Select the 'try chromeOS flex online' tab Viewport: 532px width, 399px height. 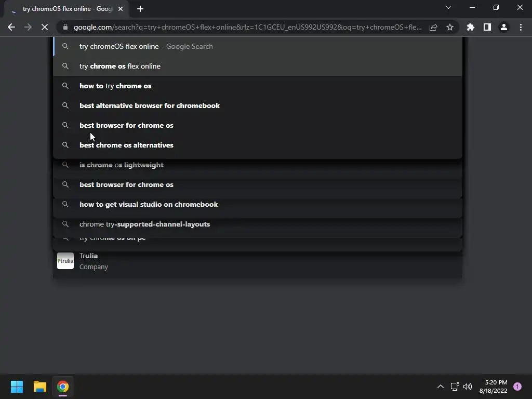tap(67, 9)
